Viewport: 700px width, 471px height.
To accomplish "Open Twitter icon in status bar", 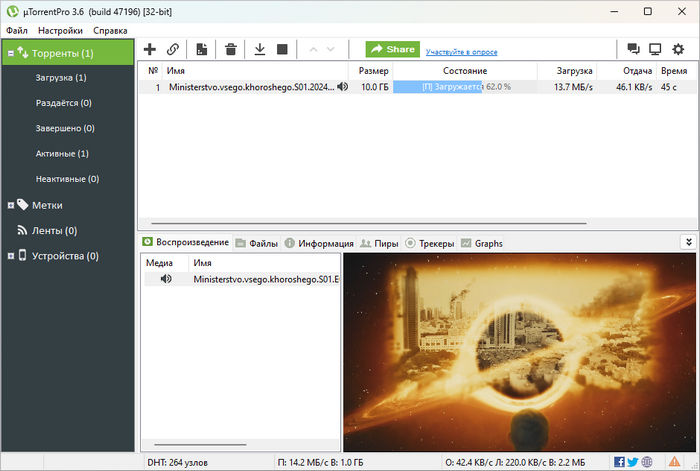I will click(x=633, y=462).
